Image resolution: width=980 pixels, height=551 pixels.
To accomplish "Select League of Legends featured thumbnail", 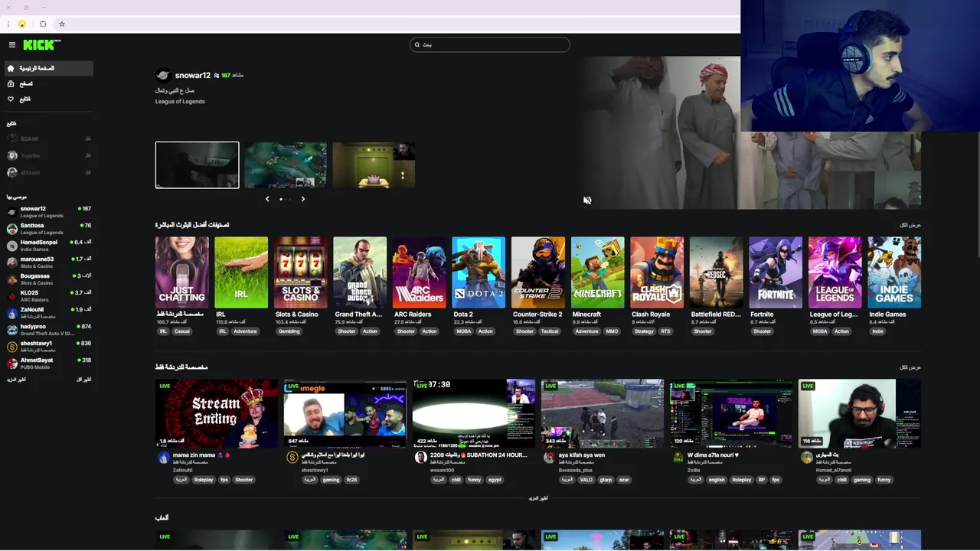I will pyautogui.click(x=286, y=165).
